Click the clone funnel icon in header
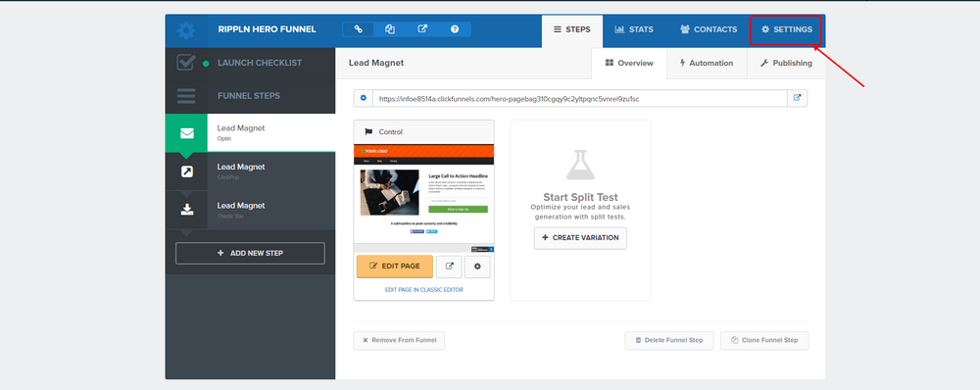 [x=390, y=28]
